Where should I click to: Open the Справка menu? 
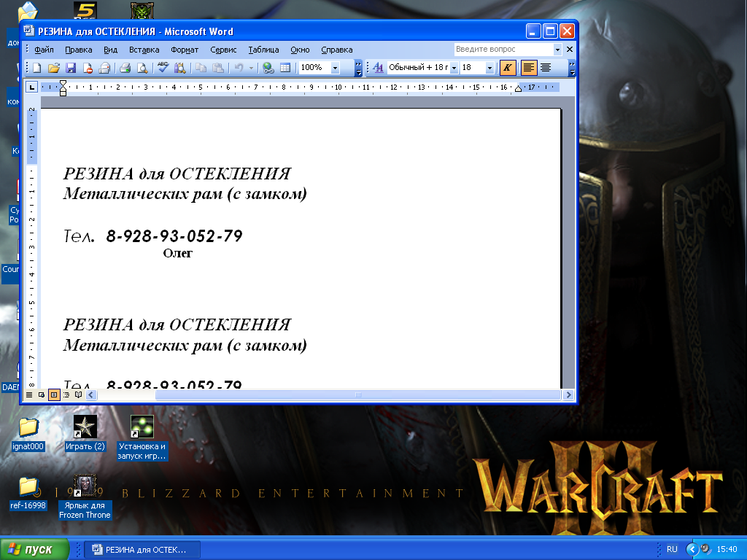click(337, 50)
